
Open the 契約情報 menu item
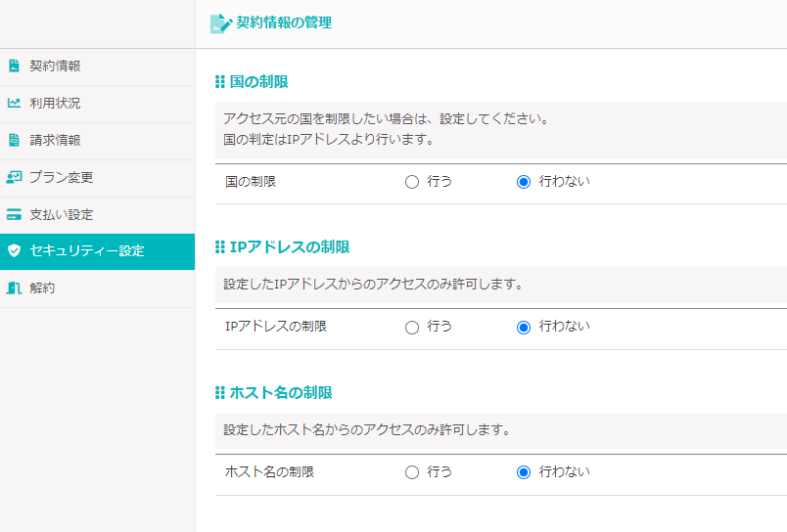click(x=55, y=66)
